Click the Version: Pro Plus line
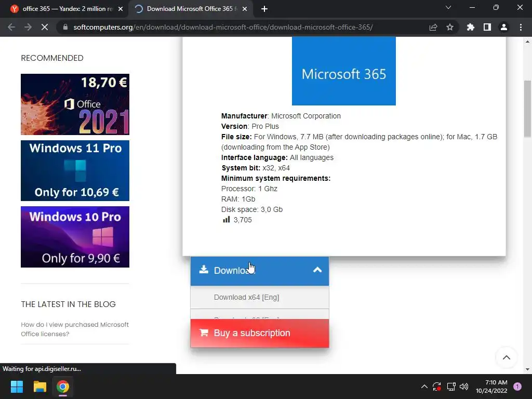The height and width of the screenshot is (399, 532). (x=250, y=126)
